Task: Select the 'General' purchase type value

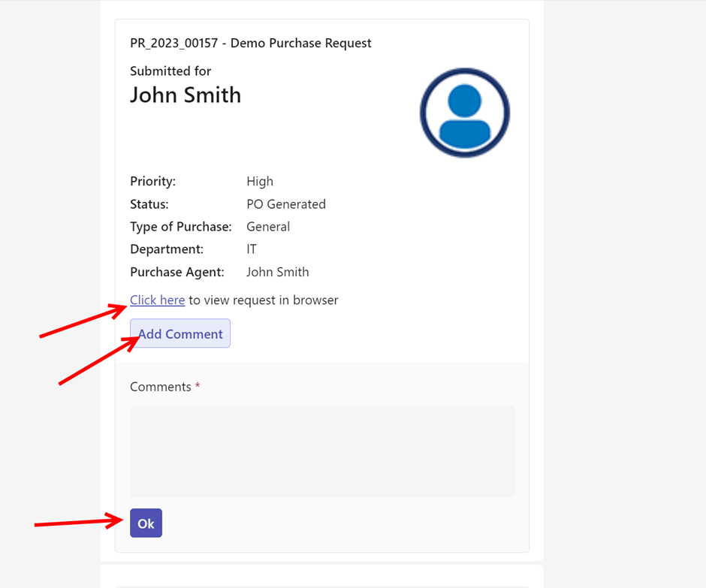Action: [268, 227]
